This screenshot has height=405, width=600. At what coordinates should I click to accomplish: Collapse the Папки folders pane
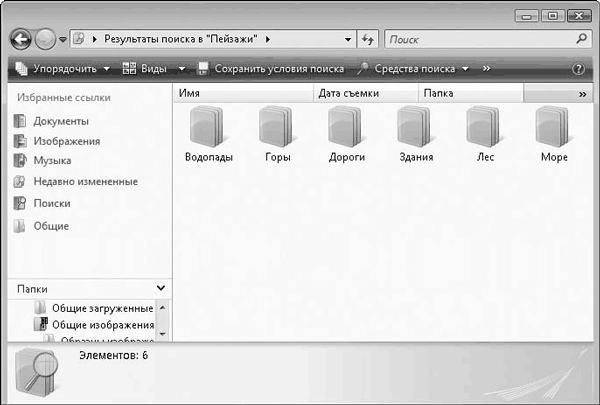pos(161,288)
